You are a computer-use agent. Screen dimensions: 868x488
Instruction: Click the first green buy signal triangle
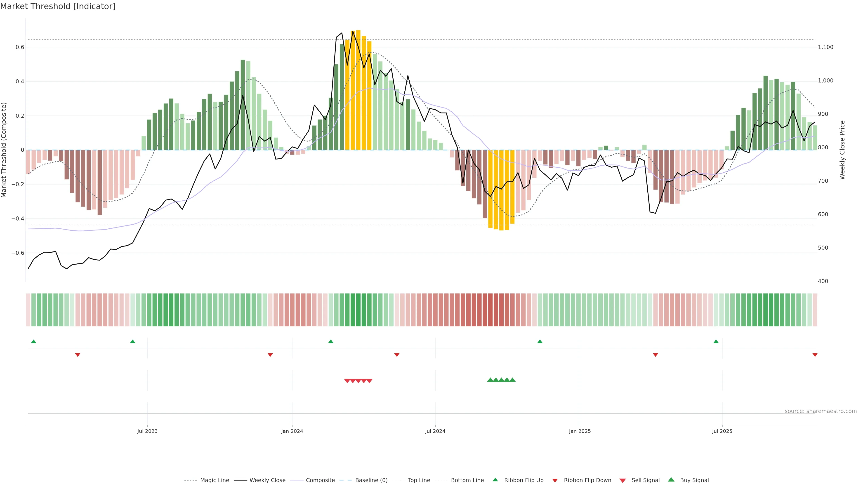click(x=490, y=380)
